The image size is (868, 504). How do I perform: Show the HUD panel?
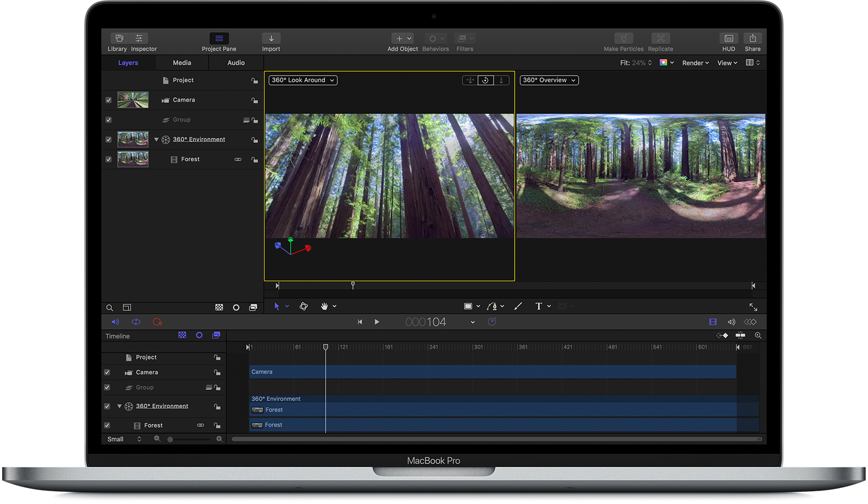(x=728, y=39)
